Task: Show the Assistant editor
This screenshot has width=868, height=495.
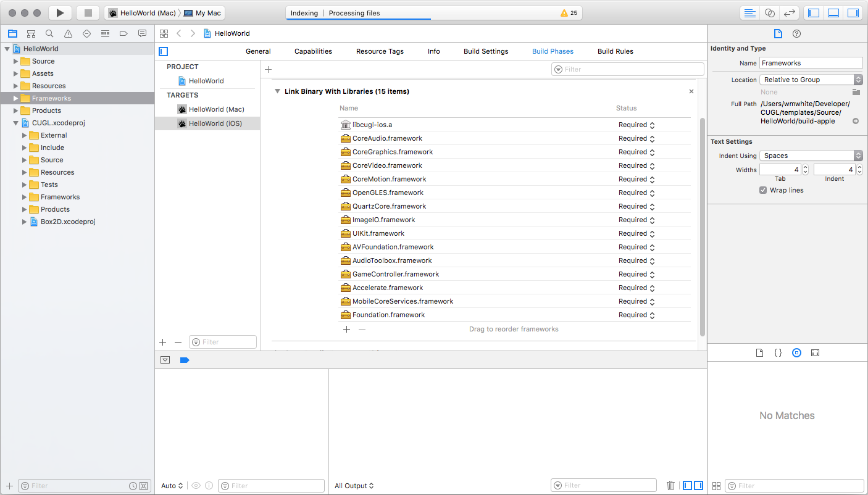Action: (769, 13)
